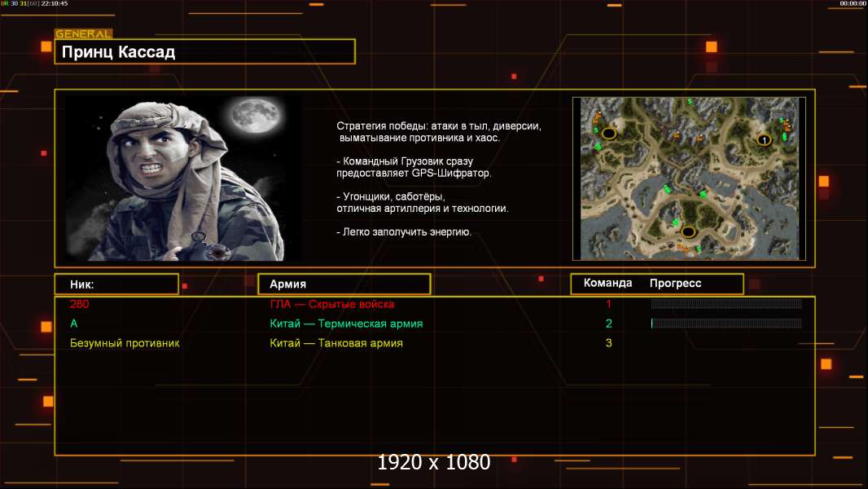This screenshot has height=489, width=868.
Task: Click the 'Команда' column header
Action: (607, 283)
